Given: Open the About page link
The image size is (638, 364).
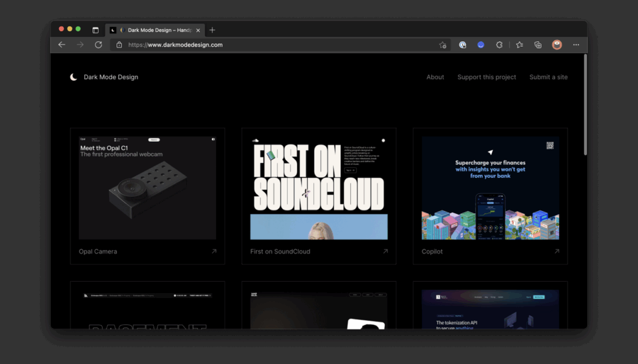Looking at the screenshot, I should point(435,77).
